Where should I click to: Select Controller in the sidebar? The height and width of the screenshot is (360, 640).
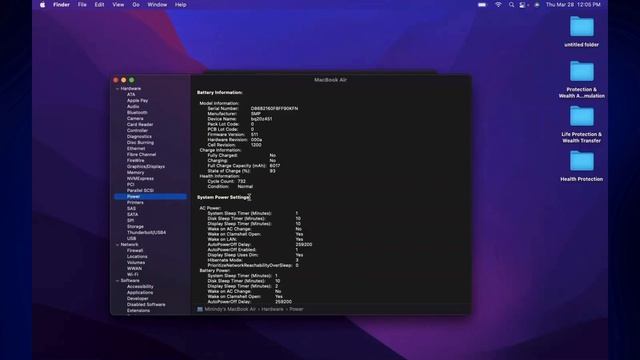tap(138, 131)
